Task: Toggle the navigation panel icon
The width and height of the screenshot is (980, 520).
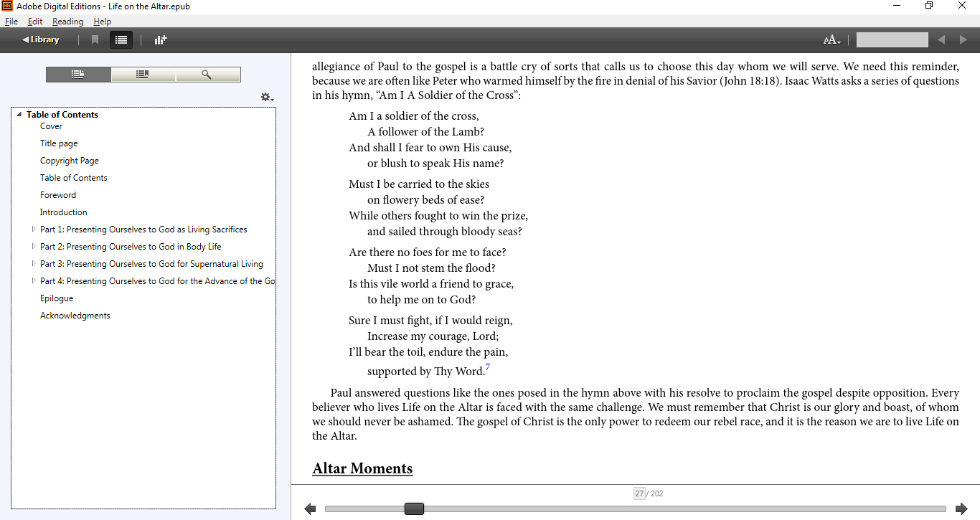Action: 121,40
